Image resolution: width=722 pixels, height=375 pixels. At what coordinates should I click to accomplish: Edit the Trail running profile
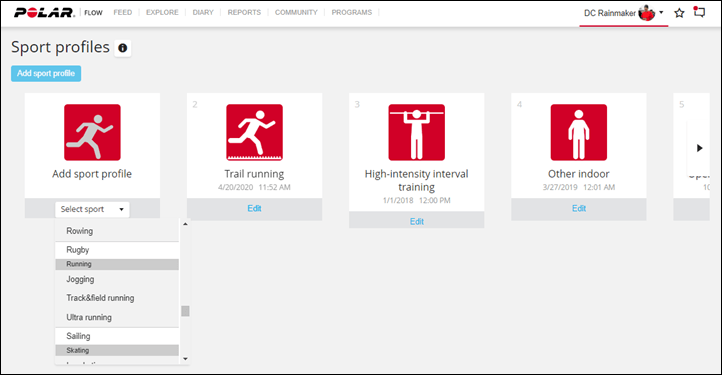(254, 209)
